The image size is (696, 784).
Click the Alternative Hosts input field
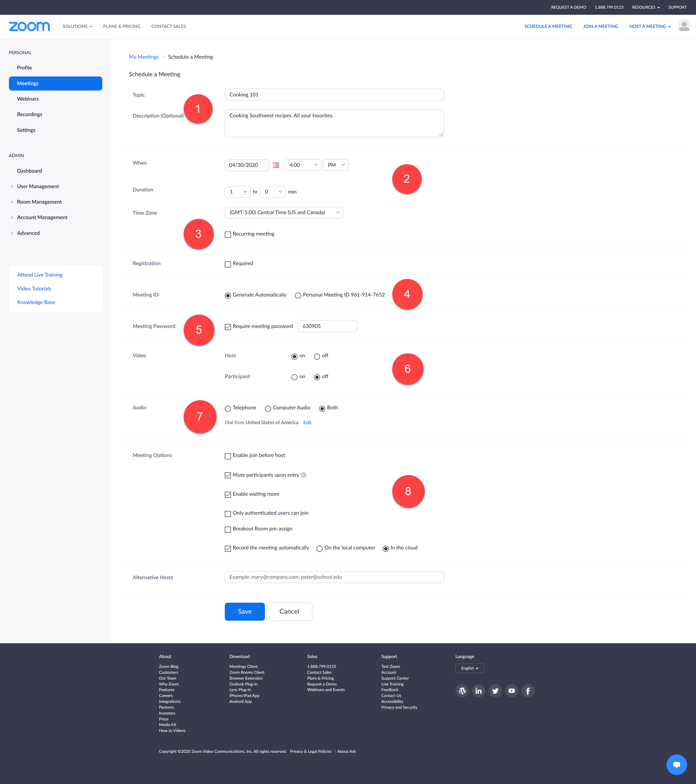tap(334, 577)
